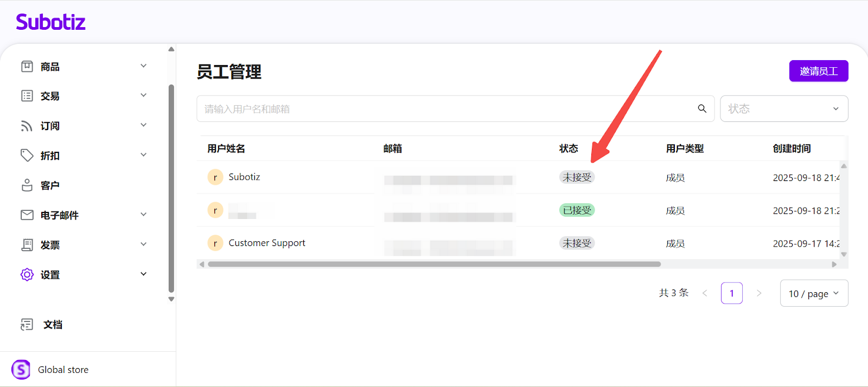Select the Customer Support employee row

click(267, 243)
